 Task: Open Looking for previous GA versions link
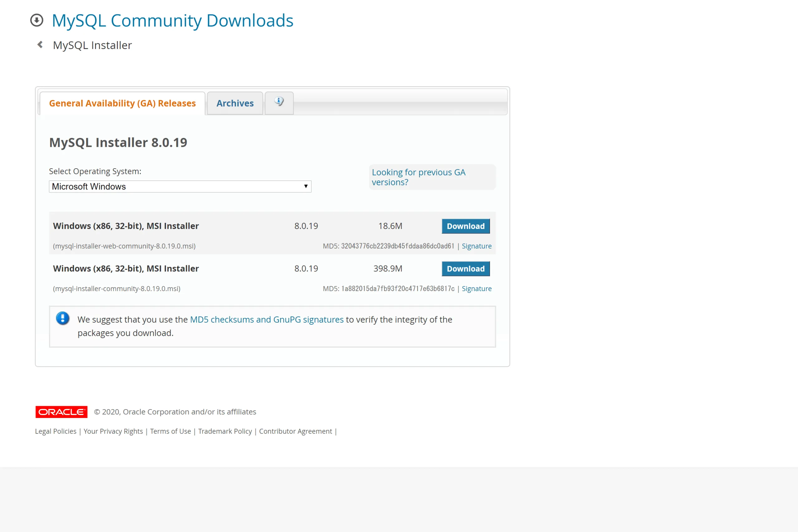coord(419,177)
